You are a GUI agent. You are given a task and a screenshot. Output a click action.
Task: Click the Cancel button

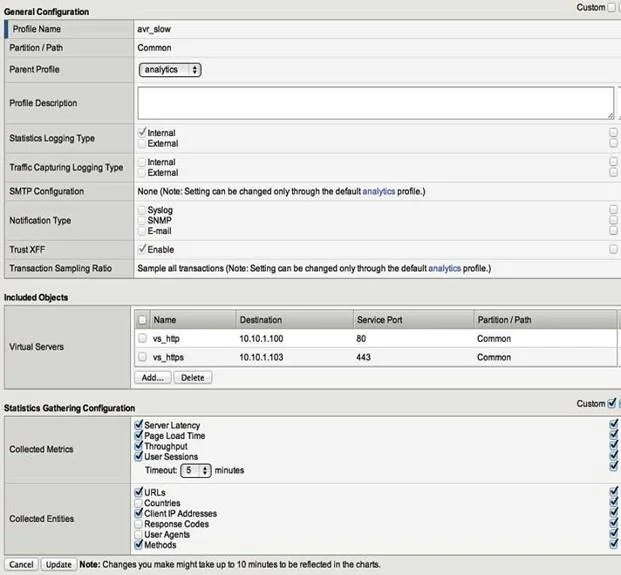click(x=21, y=564)
